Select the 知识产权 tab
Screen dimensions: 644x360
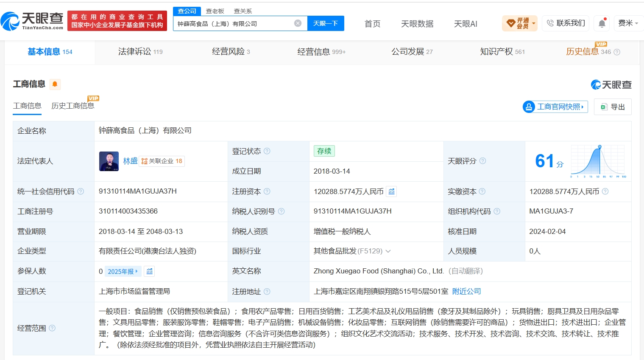(502, 52)
